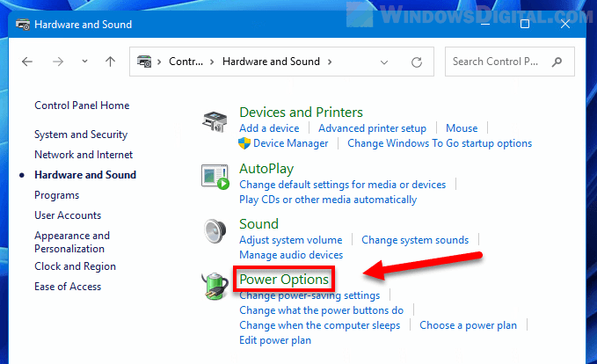Open Change what the power buttons do

point(321,310)
